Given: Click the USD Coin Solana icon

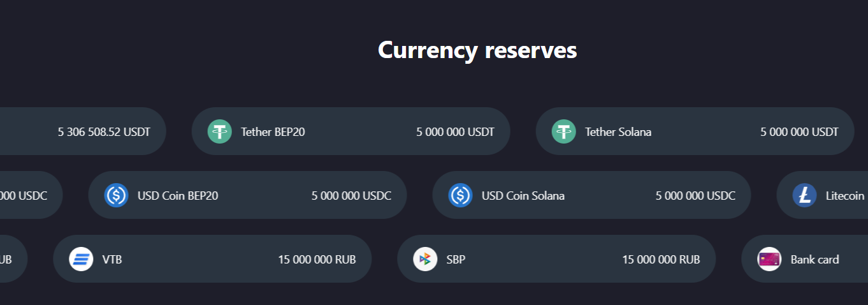Looking at the screenshot, I should click(461, 195).
